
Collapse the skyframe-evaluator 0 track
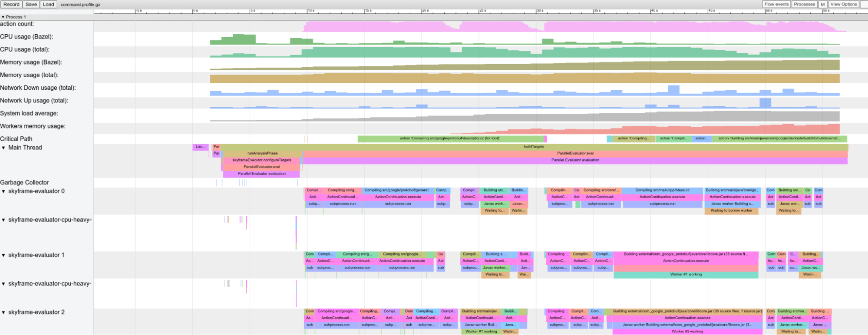pos(3,191)
